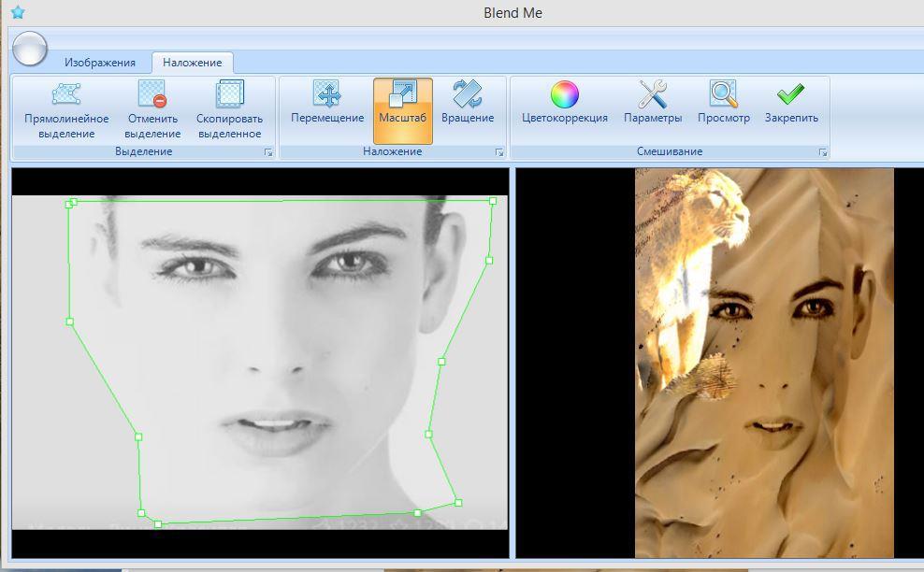Choose the Вращение rotation tool
The image size is (924, 572).
click(x=467, y=104)
